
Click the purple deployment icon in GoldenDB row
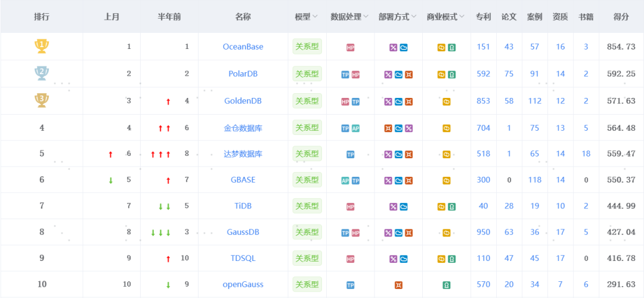[388, 102]
